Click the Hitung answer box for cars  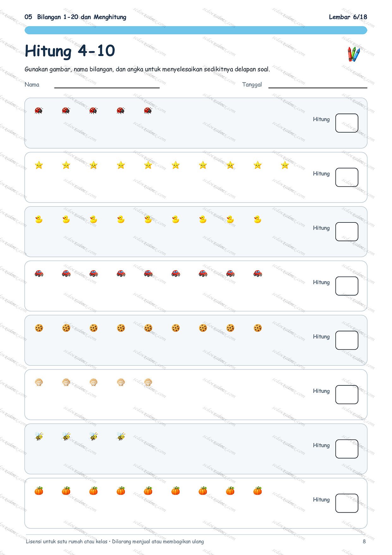(x=346, y=286)
